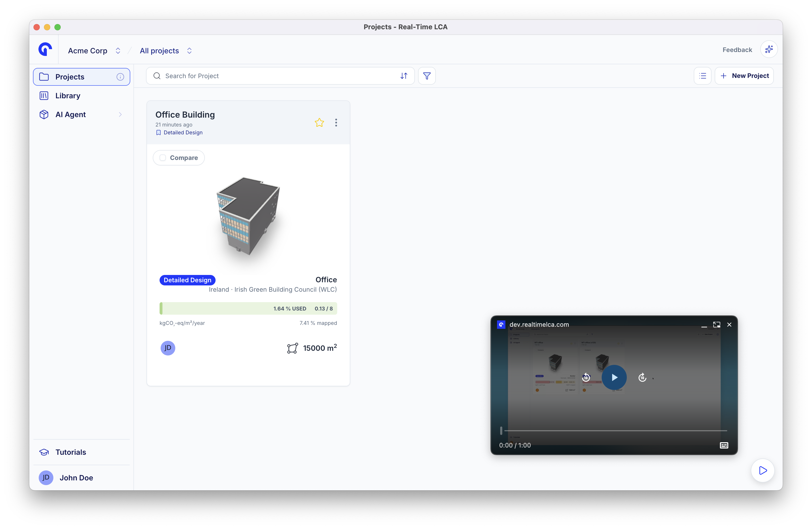This screenshot has height=529, width=812.
Task: Click the 15000 m² area value
Action: point(320,348)
